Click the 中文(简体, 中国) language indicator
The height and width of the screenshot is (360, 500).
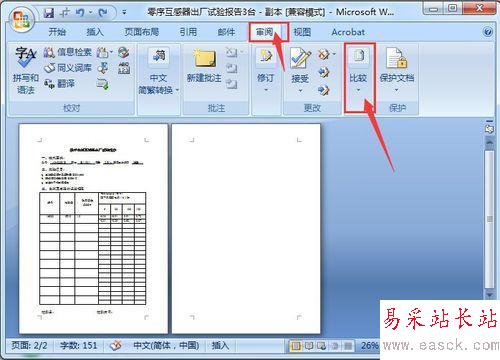pos(166,345)
